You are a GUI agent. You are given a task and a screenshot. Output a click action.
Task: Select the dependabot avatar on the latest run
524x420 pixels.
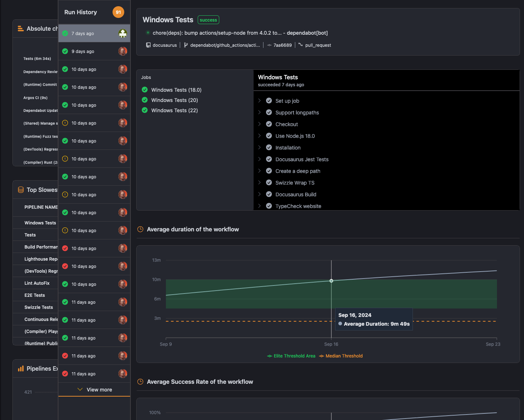pos(123,33)
